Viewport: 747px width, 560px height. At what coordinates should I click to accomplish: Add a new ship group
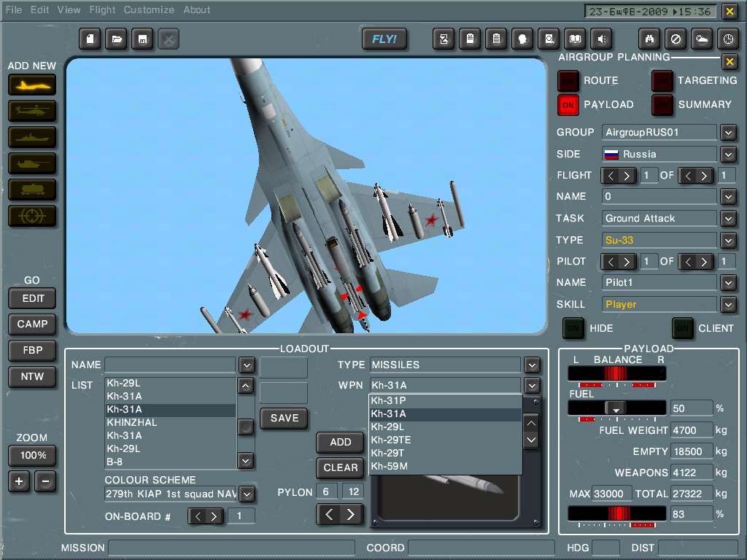pyautogui.click(x=31, y=137)
